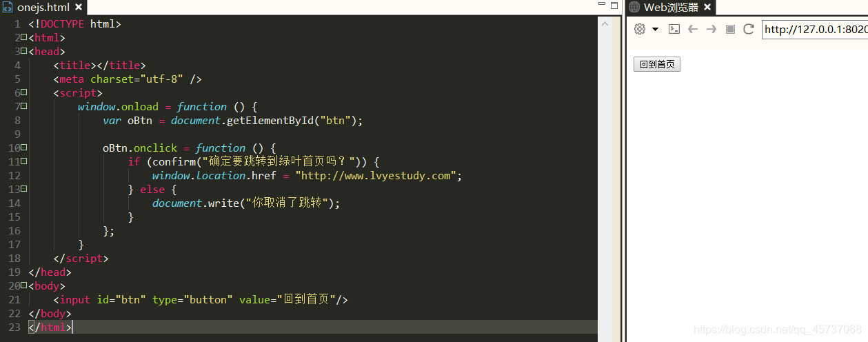Collapse oBtn.onclick function fold on line 10
This screenshot has width=868, height=342.
coord(24,148)
